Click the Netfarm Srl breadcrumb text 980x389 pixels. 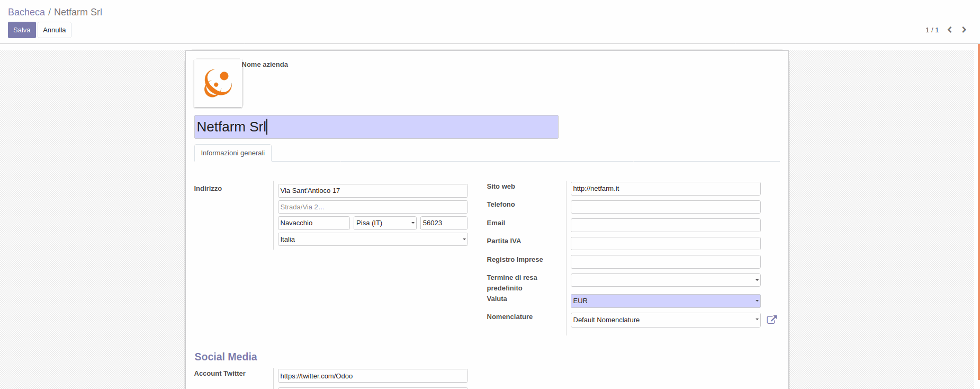pos(78,12)
